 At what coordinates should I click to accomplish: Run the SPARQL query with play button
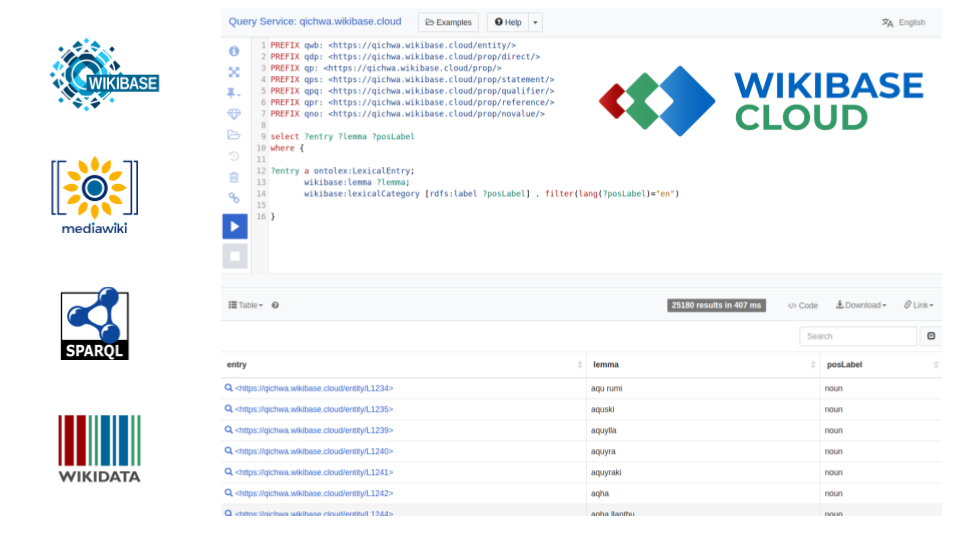click(x=234, y=226)
